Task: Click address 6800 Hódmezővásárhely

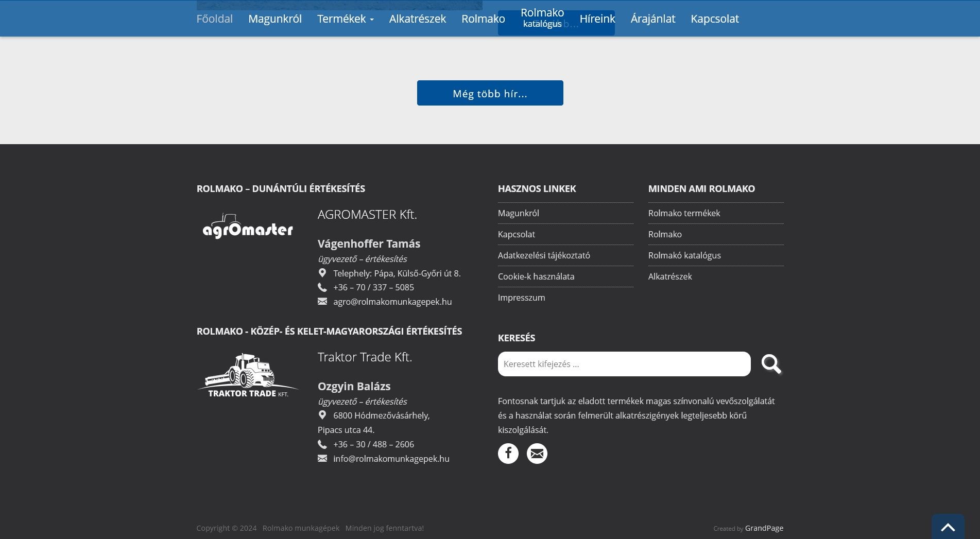Action: pos(382,415)
